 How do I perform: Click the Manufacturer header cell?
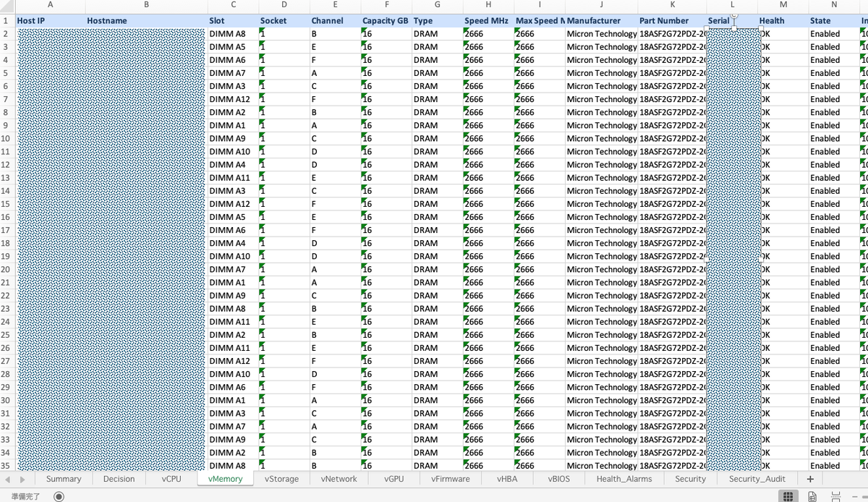(601, 20)
